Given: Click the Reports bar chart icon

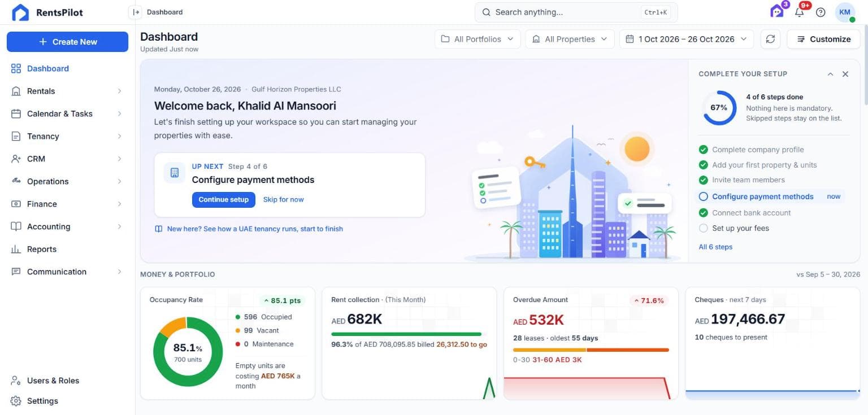Looking at the screenshot, I should point(16,249).
